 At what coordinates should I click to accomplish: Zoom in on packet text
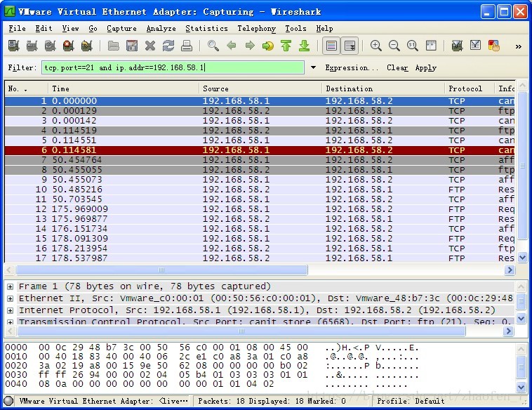376,46
